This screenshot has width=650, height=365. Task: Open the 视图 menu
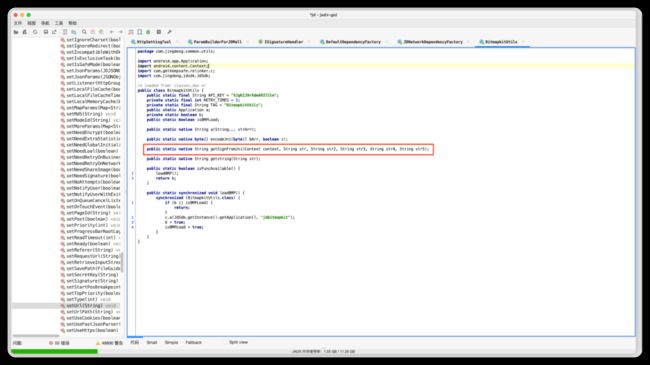coord(32,23)
